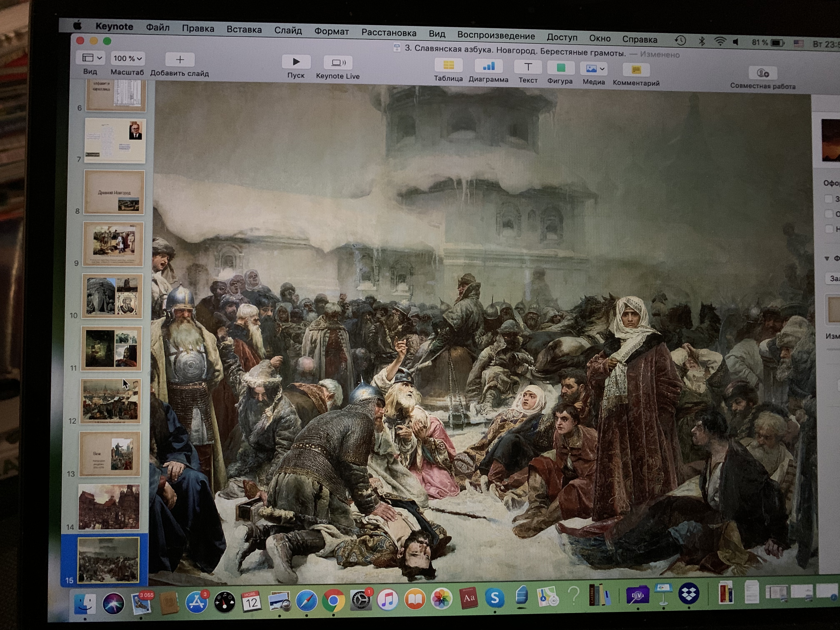Image resolution: width=840 pixels, height=630 pixels.
Task: Open Books app from the Dock
Action: click(415, 599)
